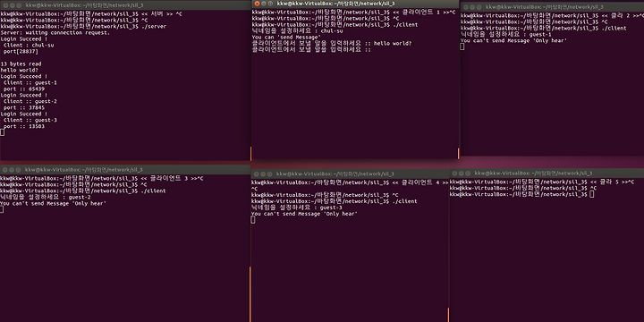
Task: Click 'port :: 65439' in server output
Action: click(x=24, y=89)
